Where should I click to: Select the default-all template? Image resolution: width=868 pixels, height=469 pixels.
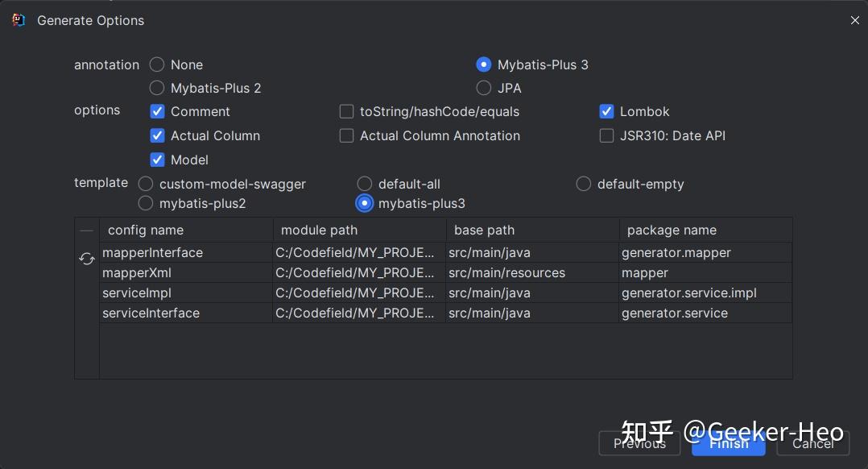coord(365,184)
